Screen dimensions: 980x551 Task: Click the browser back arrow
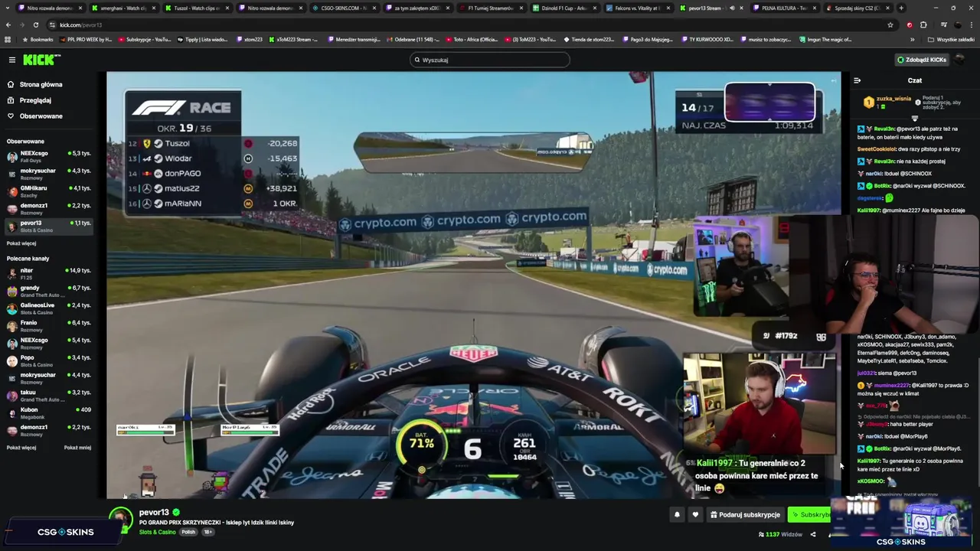point(8,24)
